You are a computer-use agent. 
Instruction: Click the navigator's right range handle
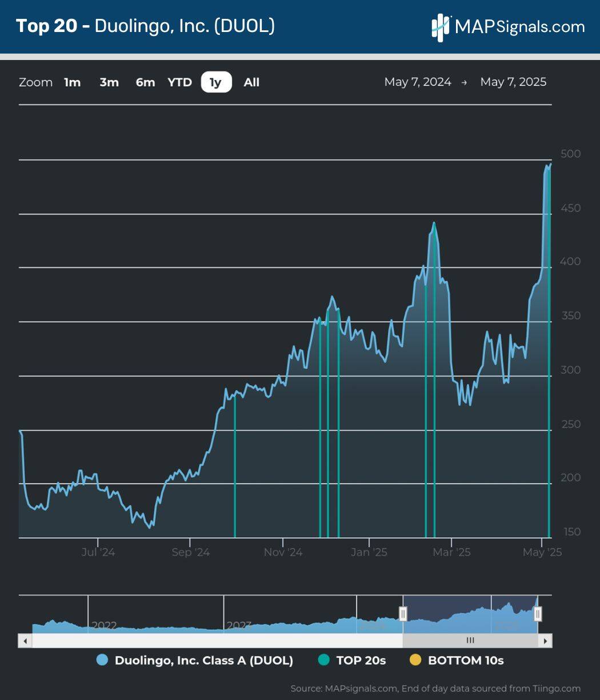pos(538,614)
